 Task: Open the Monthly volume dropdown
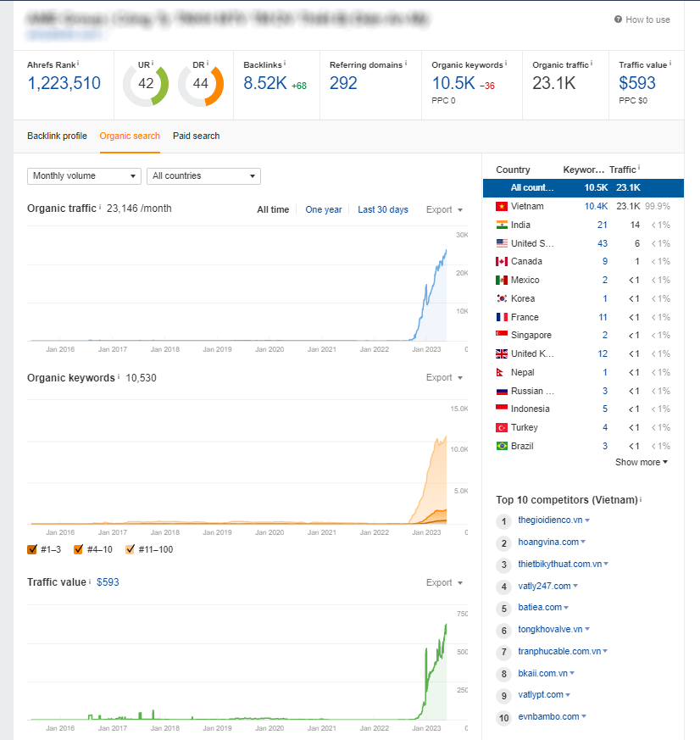point(84,176)
